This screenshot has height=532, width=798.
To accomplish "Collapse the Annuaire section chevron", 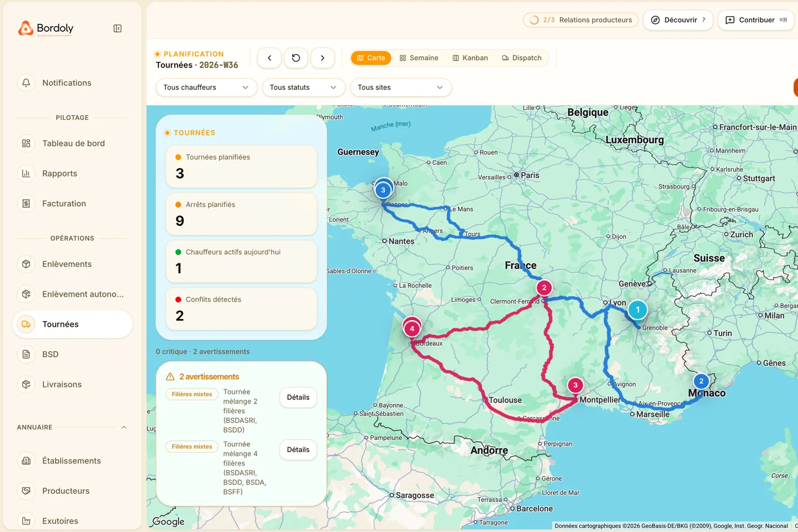I will pos(124,427).
